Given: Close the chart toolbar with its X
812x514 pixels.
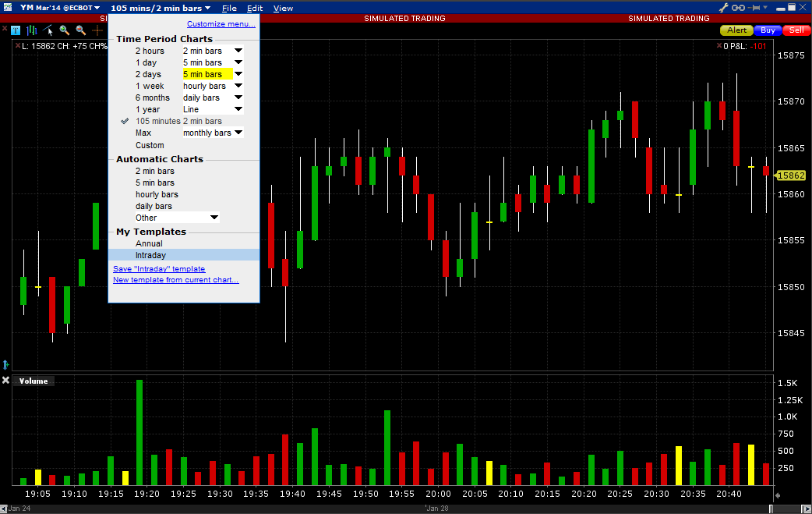Looking at the screenshot, I should coord(4,27).
